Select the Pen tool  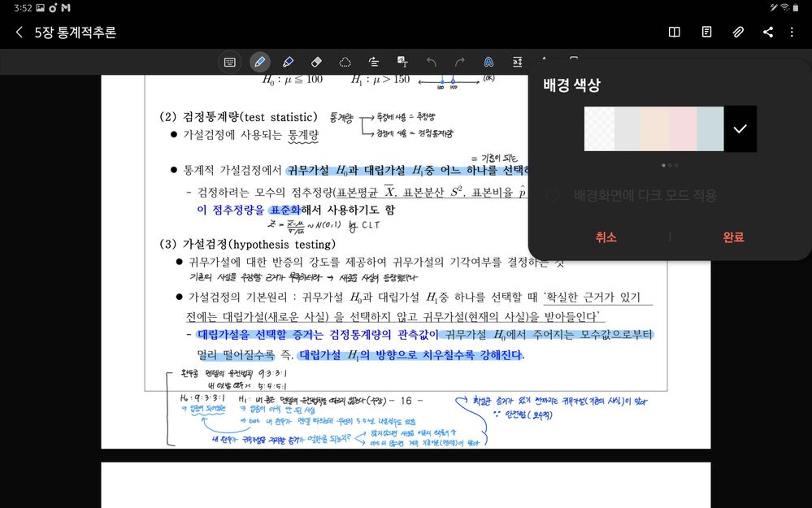coord(259,62)
